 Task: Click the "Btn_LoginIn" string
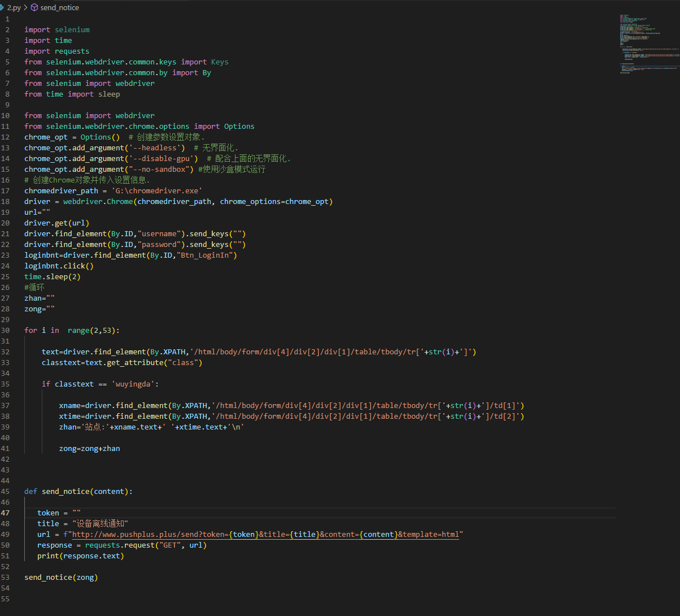pyautogui.click(x=204, y=255)
